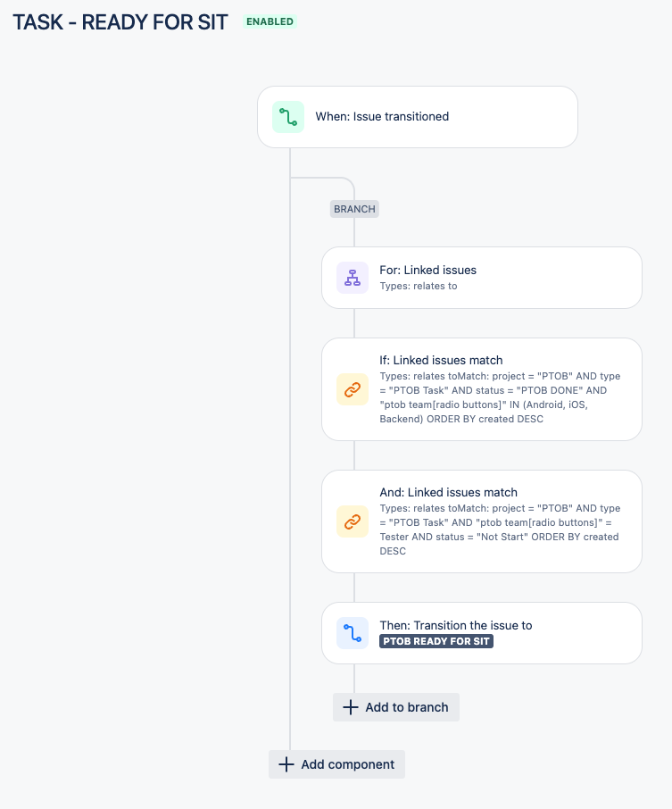
Task: Click the Types: relates to subtitle text
Action: (419, 286)
